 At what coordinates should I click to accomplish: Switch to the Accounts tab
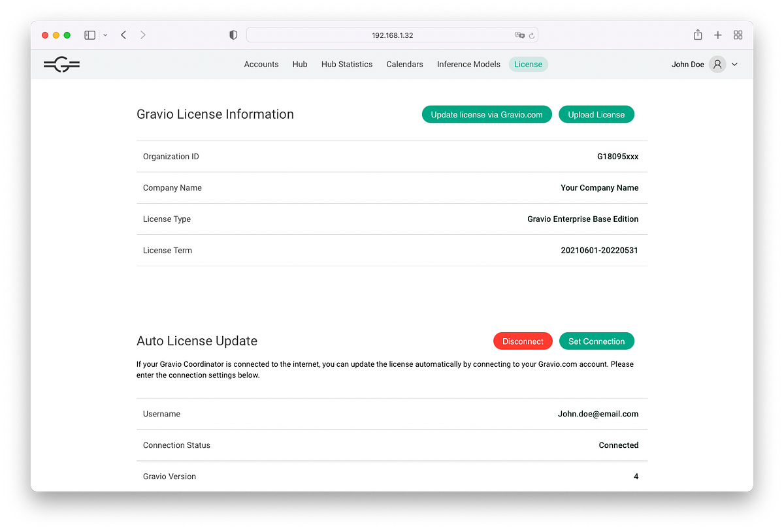261,64
